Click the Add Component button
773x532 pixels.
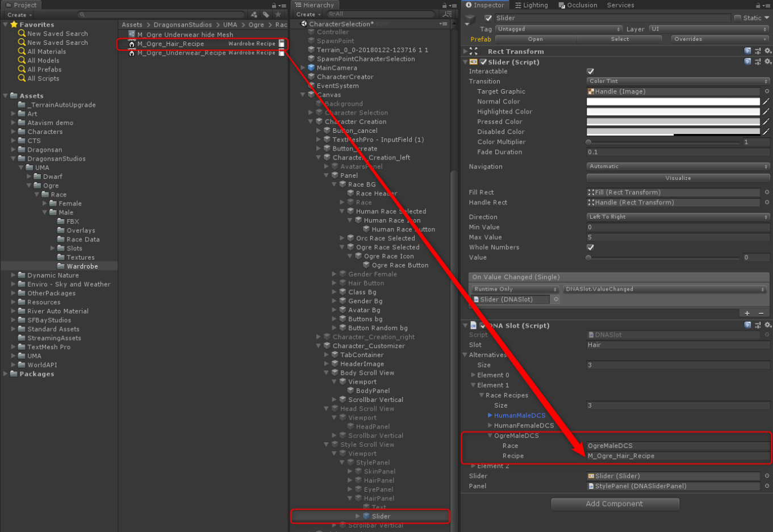(615, 504)
